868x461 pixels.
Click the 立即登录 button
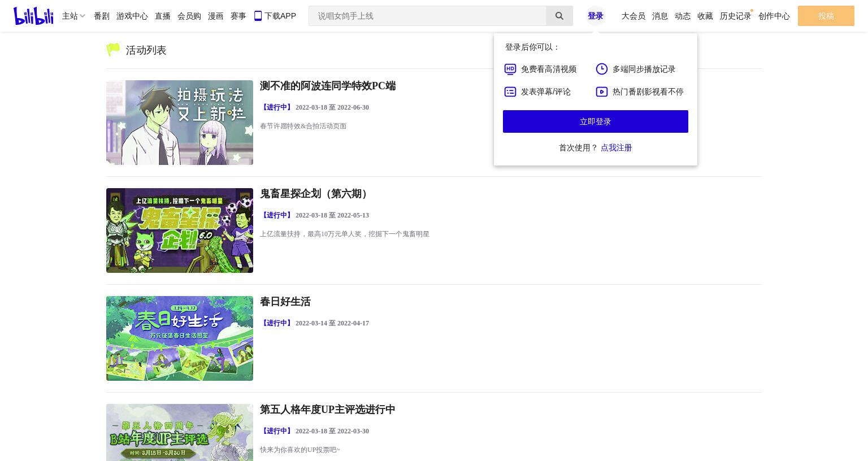[x=596, y=121]
